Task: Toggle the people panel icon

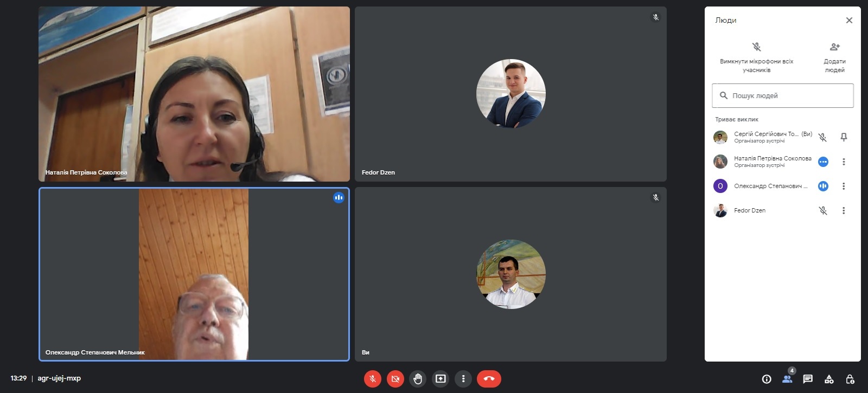Action: [x=787, y=379]
